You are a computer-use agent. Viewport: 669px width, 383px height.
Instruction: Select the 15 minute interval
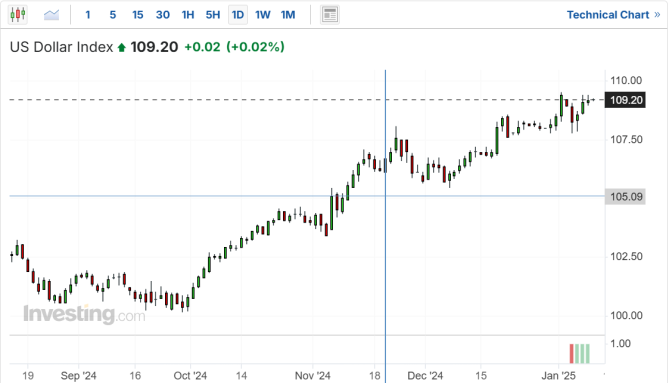coord(137,15)
